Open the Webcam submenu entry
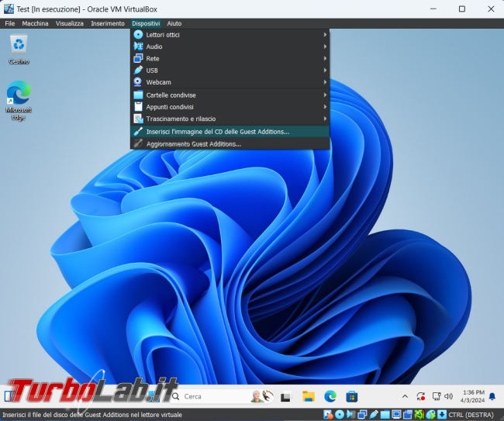 [230, 82]
